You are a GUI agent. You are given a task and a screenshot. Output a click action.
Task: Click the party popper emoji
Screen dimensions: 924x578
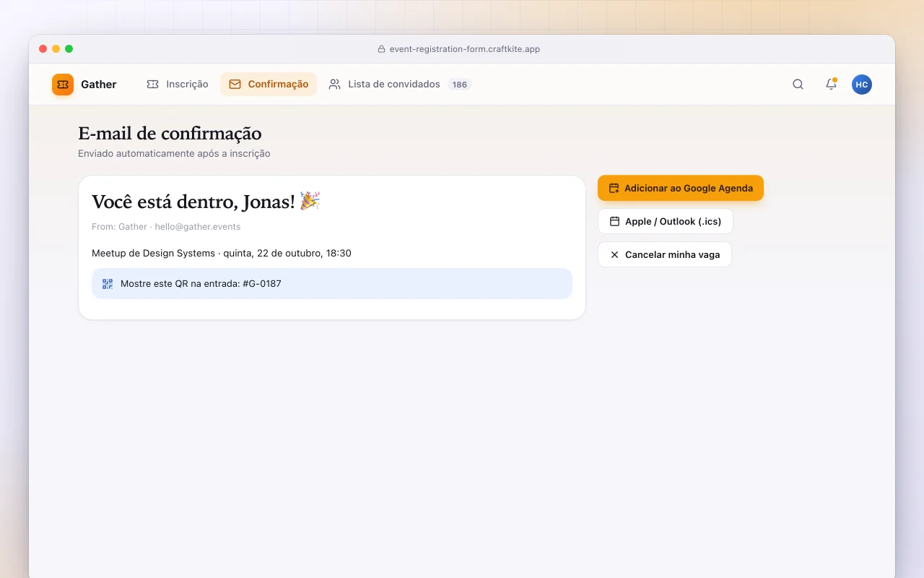[x=310, y=201]
